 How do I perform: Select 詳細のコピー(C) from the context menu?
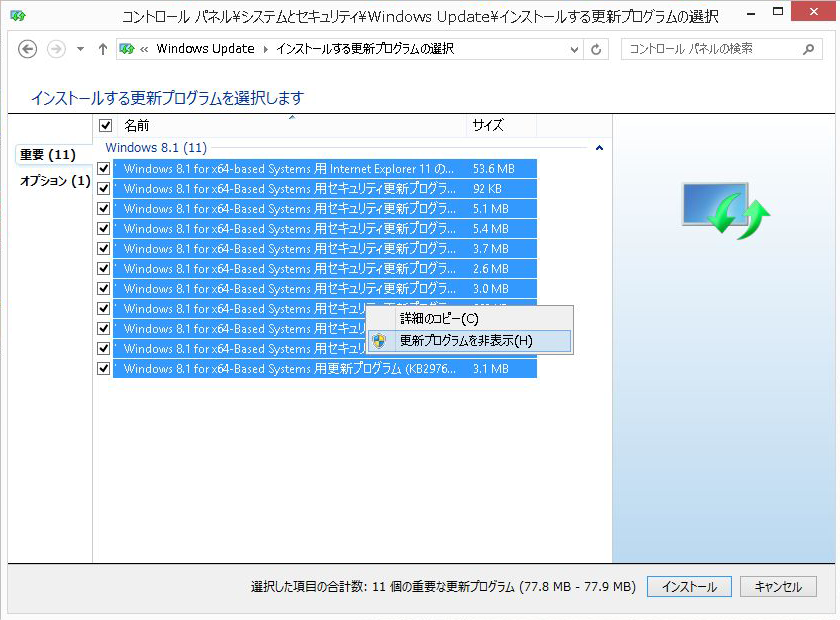click(x=470, y=319)
